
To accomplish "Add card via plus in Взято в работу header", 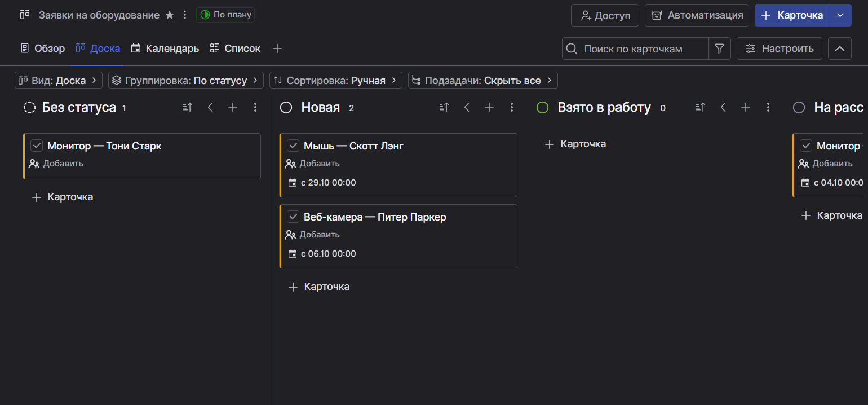I will click(x=746, y=107).
